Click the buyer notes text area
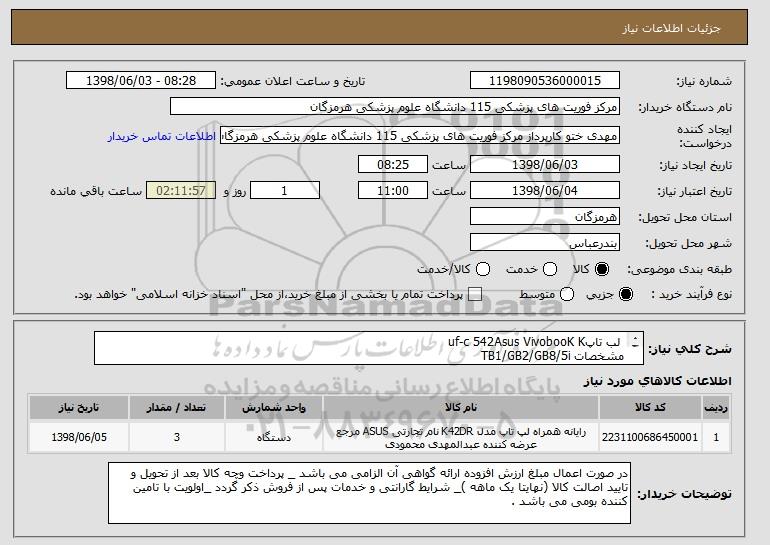 click(x=369, y=493)
